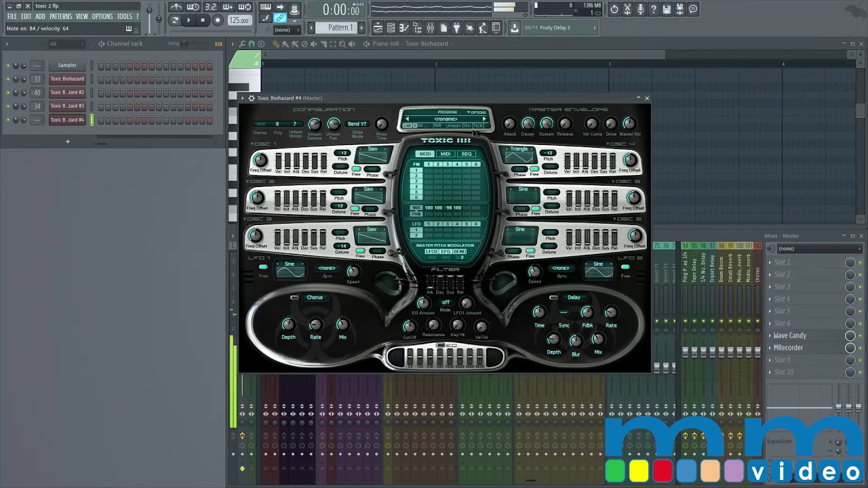The image size is (868, 488).
Task: Click the one-click recording microphone icon
Action: [640, 9]
